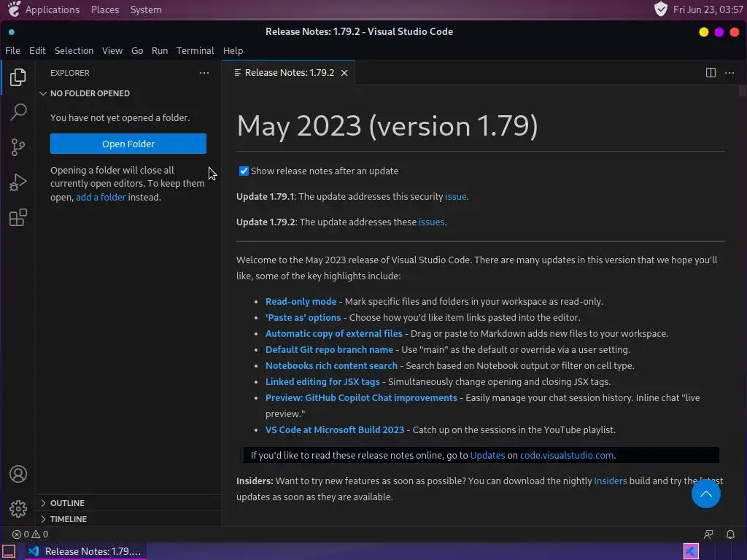
Task: Open the 'Paste as' options link
Action: pos(303,318)
